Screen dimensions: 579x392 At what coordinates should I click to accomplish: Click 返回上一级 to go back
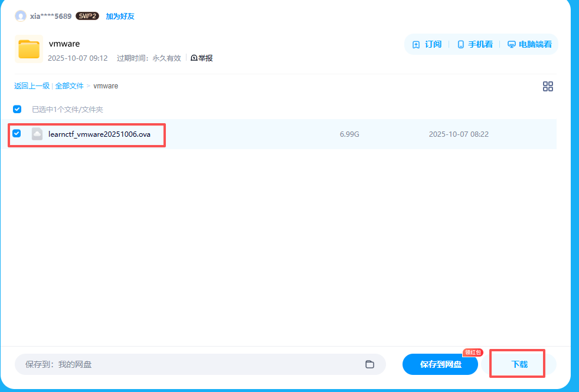[x=32, y=86]
